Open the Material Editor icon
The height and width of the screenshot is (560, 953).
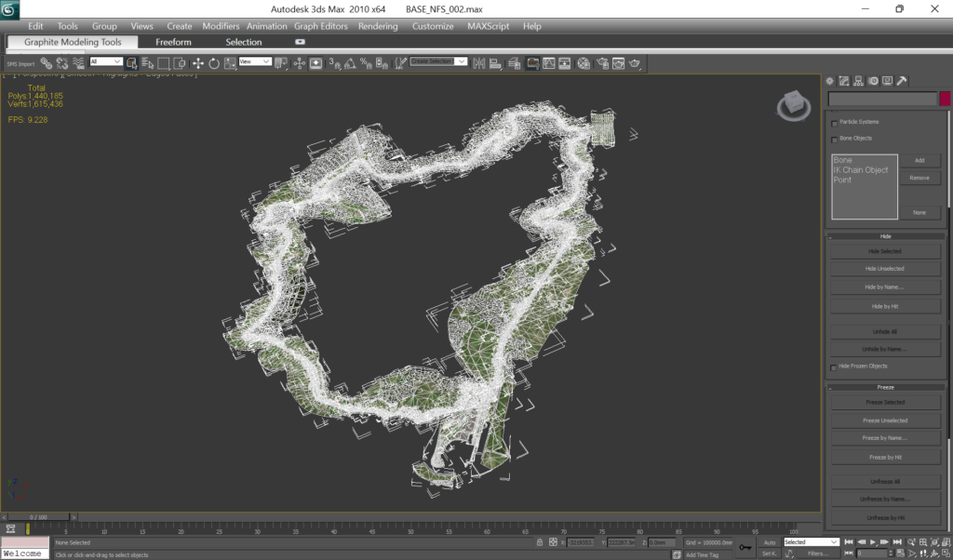[x=584, y=63]
